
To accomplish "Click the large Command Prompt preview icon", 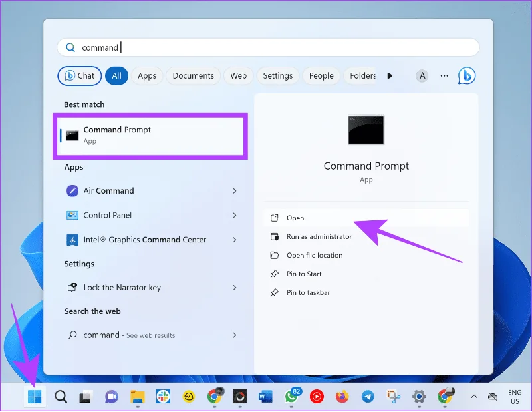I will click(366, 130).
